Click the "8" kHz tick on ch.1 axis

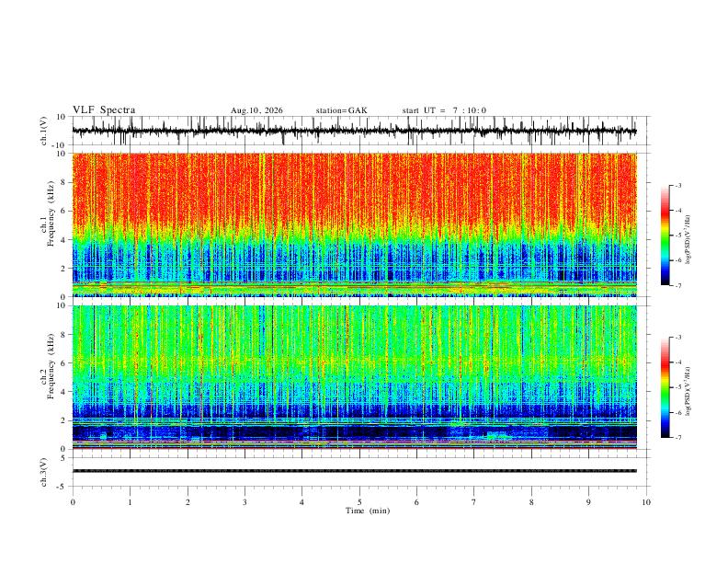point(63,182)
